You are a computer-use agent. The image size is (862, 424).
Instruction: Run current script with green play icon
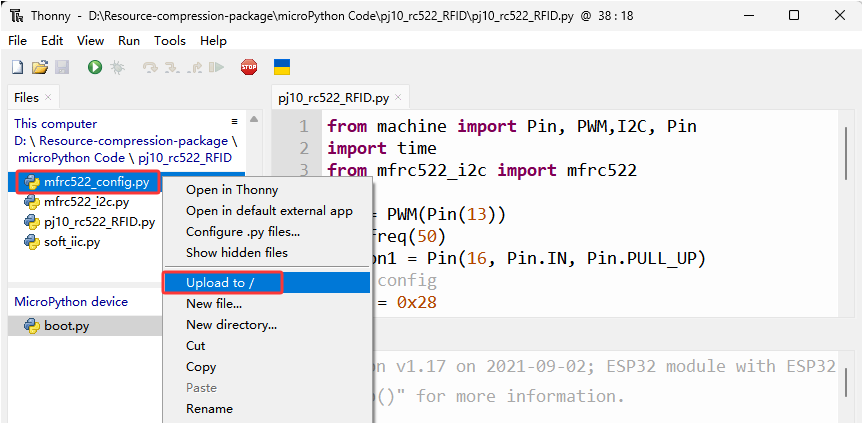(x=95, y=68)
